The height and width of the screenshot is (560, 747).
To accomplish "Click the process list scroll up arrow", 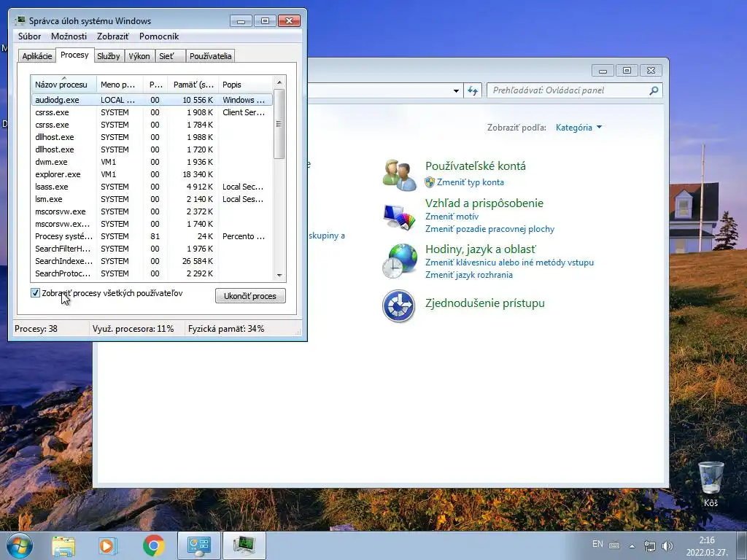I will (x=279, y=82).
